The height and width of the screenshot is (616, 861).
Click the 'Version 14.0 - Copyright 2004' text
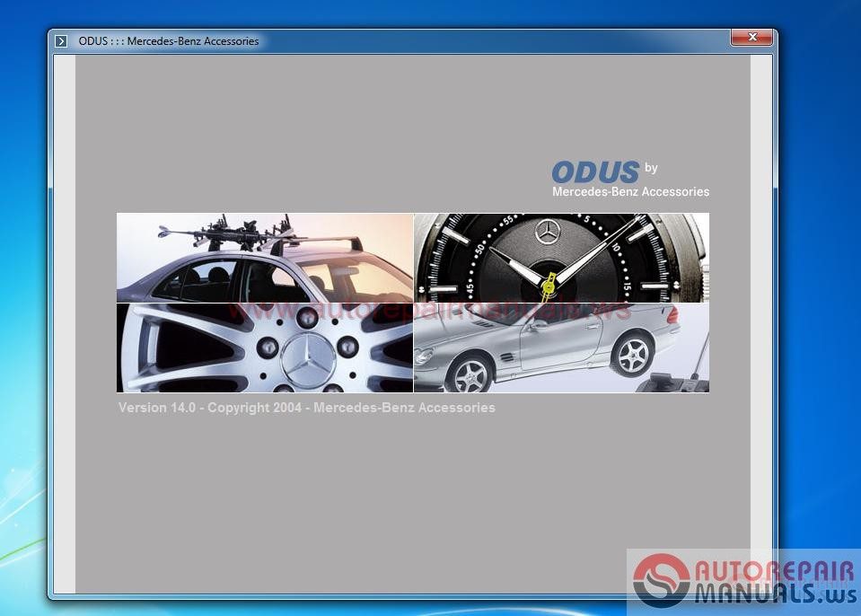(x=210, y=408)
